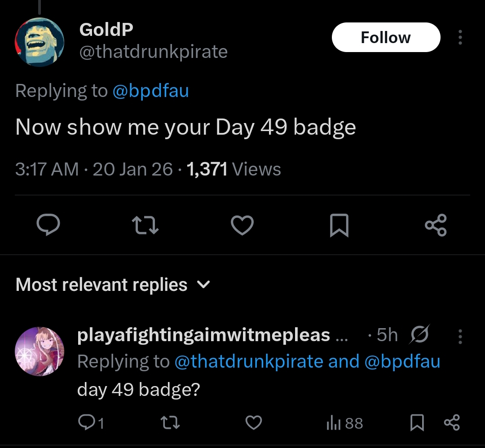Viewport: 485px width, 448px height.
Task: Like the main tweet by GoldP
Action: (x=242, y=225)
